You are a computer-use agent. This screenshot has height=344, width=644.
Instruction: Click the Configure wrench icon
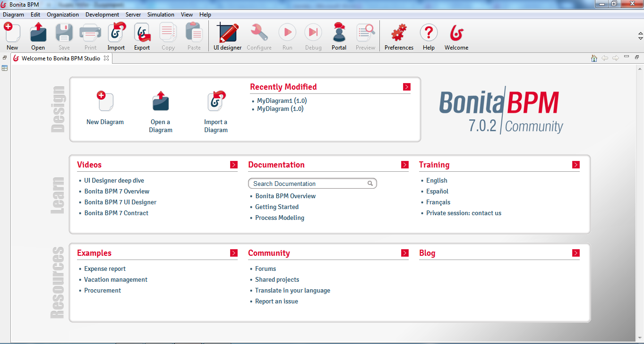[259, 33]
